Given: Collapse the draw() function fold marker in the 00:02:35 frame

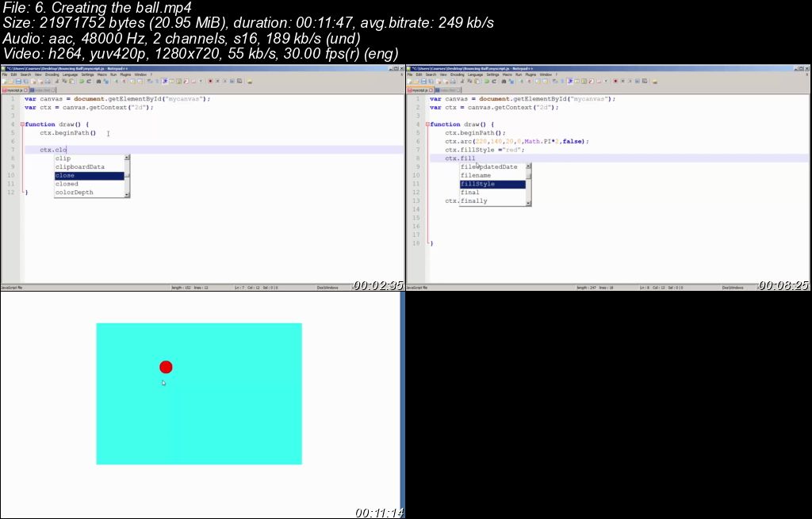Looking at the screenshot, I should (x=22, y=124).
